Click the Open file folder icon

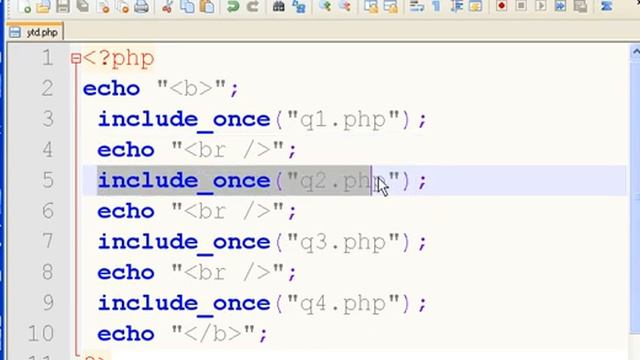43,6
